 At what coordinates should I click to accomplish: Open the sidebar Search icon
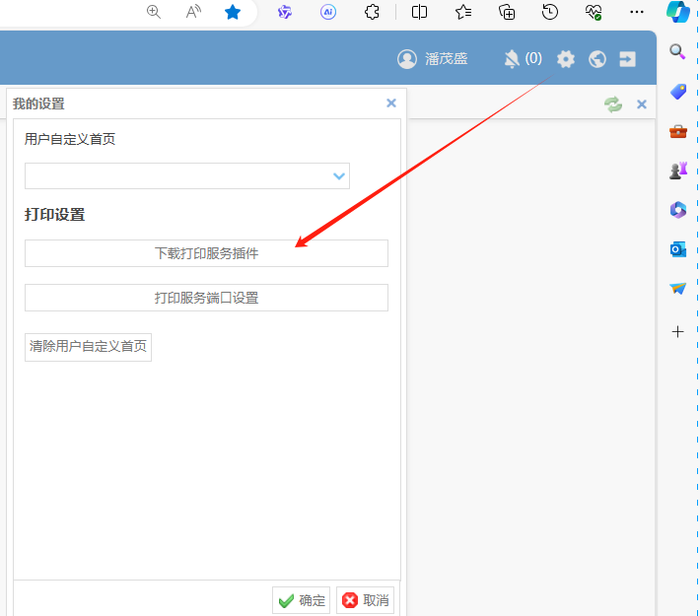point(677,52)
